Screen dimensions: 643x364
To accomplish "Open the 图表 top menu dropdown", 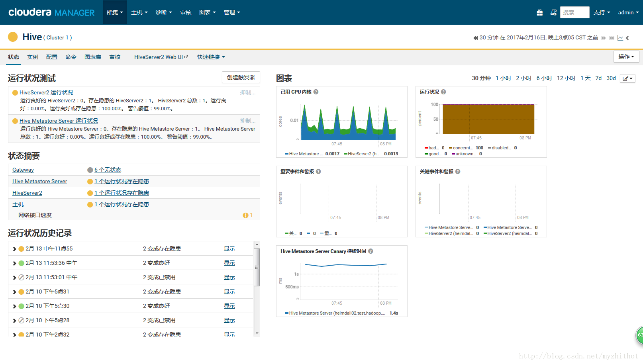I will click(x=208, y=12).
